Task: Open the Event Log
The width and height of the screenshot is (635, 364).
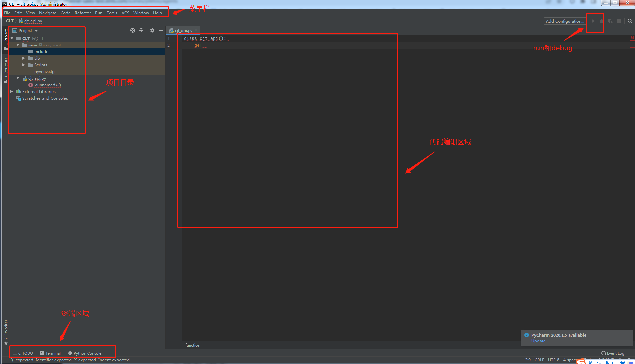Action: [x=613, y=353]
